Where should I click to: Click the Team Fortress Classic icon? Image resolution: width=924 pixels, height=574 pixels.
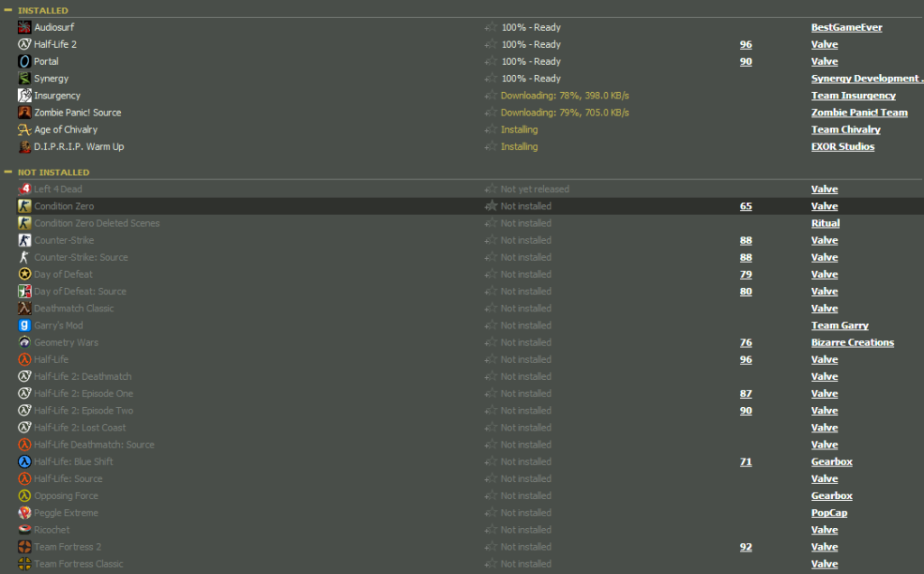24,565
